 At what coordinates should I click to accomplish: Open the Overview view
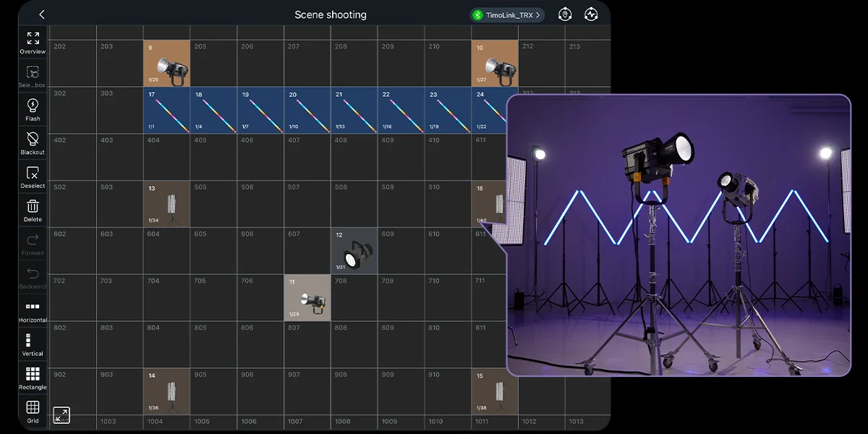coord(33,42)
